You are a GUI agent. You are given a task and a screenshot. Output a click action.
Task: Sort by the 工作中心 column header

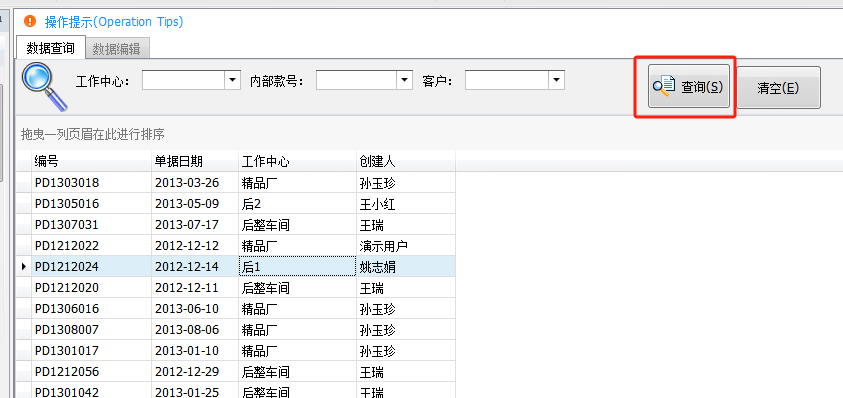point(297,161)
